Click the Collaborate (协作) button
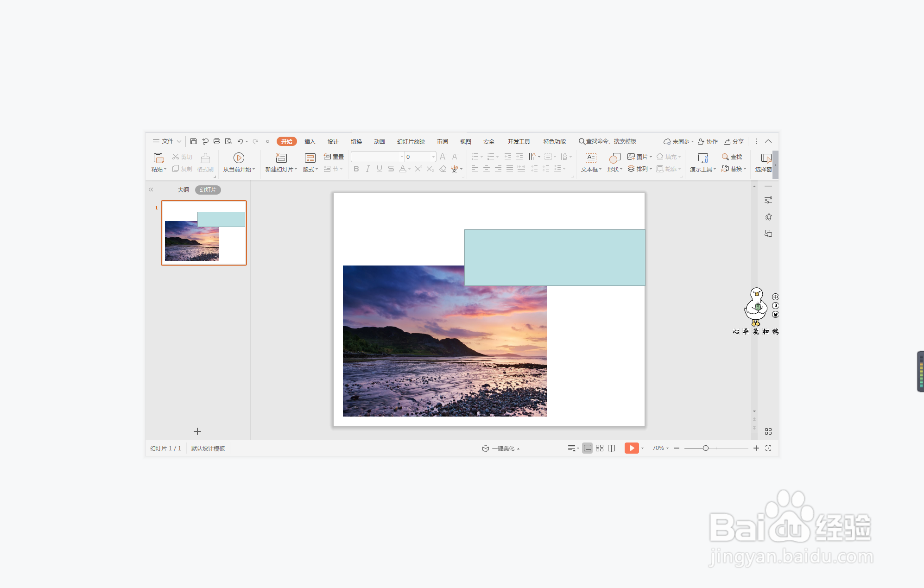 coord(708,141)
